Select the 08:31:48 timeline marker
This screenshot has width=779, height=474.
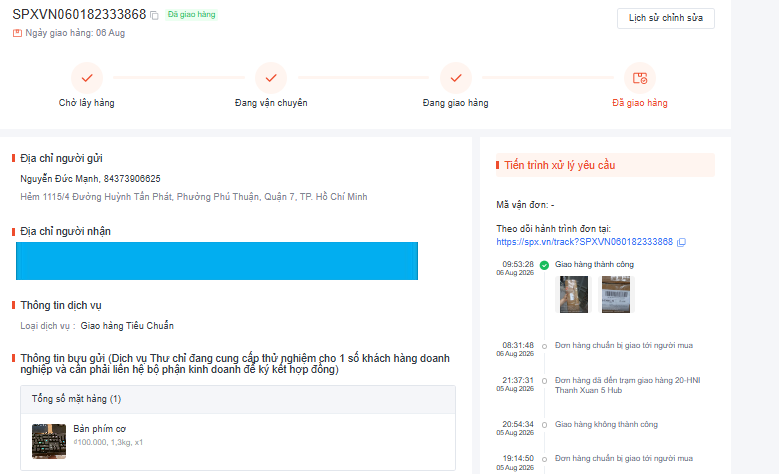pos(545,346)
